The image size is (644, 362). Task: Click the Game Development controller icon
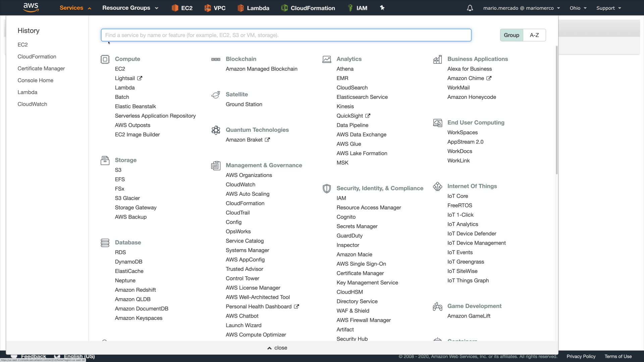coord(437,306)
